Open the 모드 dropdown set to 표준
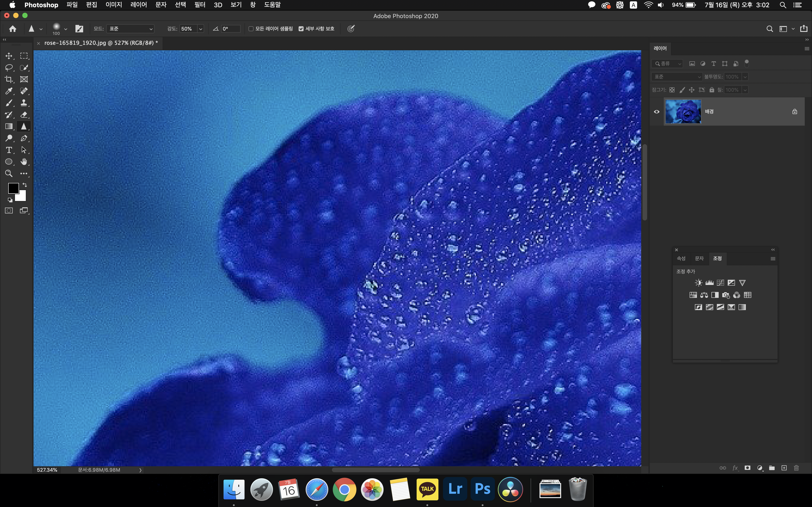This screenshot has height=507, width=812. coord(130,29)
